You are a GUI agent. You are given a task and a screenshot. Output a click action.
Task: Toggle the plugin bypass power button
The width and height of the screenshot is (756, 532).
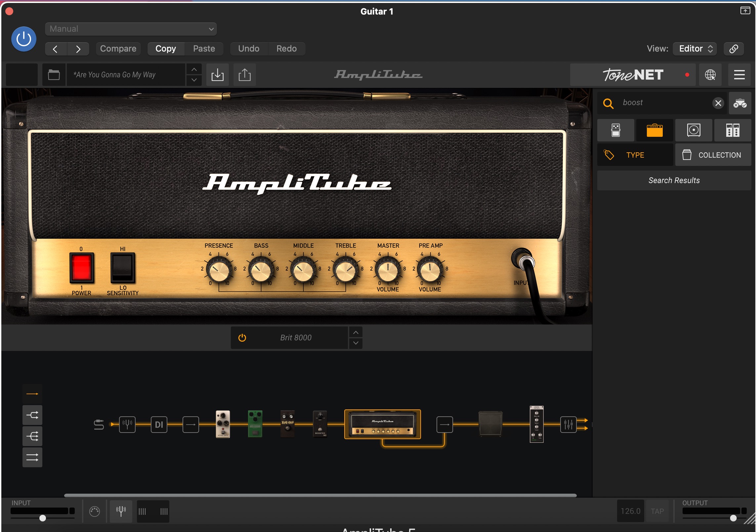pos(24,39)
